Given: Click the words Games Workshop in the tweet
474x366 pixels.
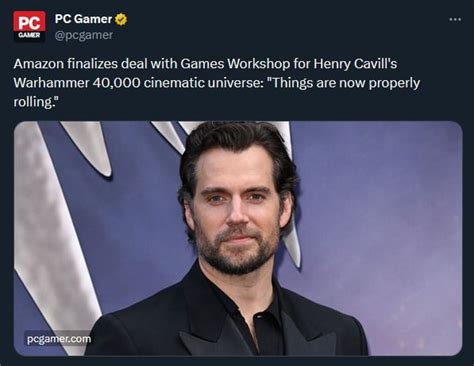Looking at the screenshot, I should 235,63.
